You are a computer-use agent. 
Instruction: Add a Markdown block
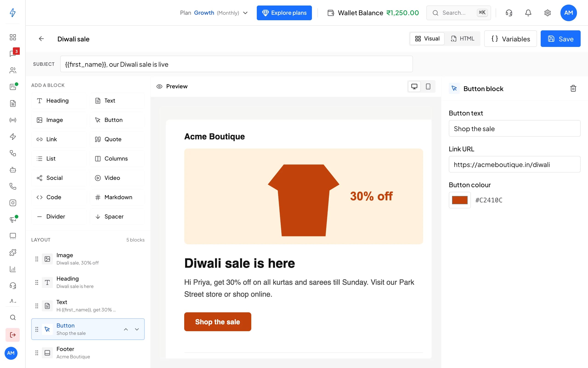117,197
